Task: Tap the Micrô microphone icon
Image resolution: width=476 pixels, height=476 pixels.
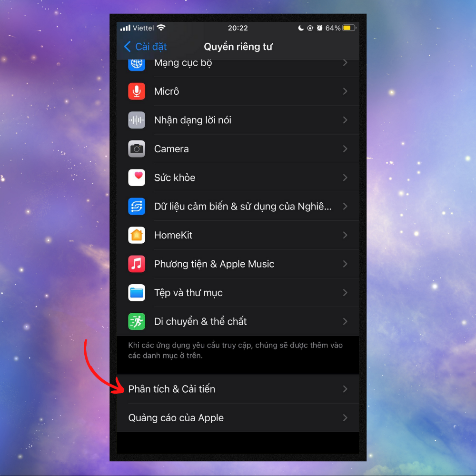Action: click(137, 91)
